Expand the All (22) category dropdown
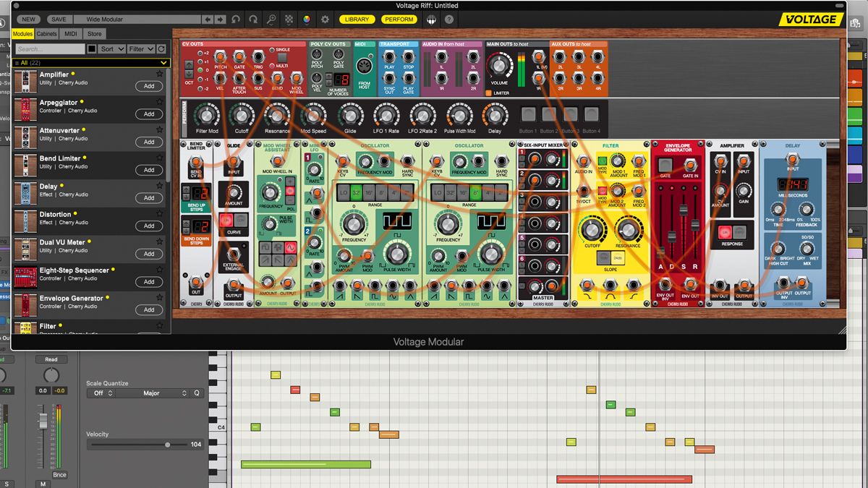The image size is (868, 488). click(x=163, y=63)
